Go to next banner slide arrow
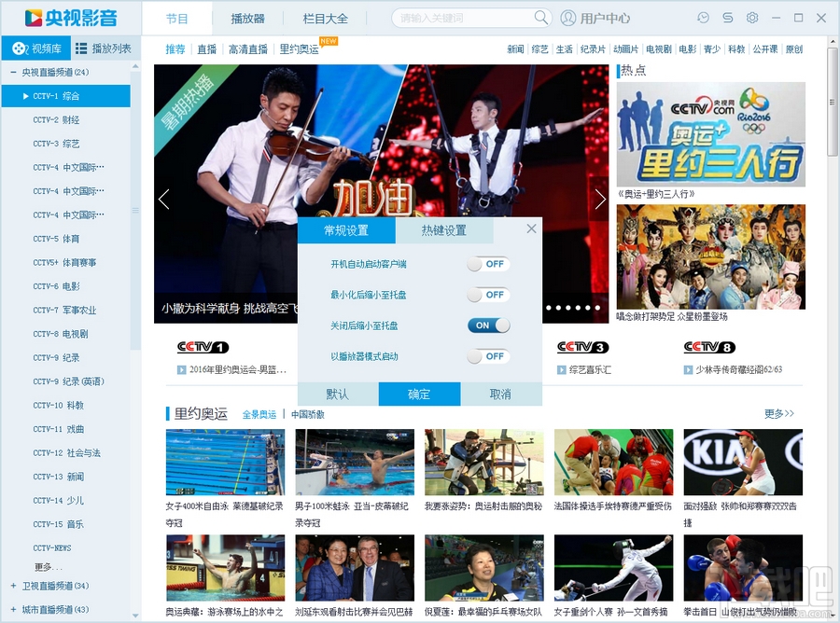840x623 pixels. pyautogui.click(x=600, y=199)
